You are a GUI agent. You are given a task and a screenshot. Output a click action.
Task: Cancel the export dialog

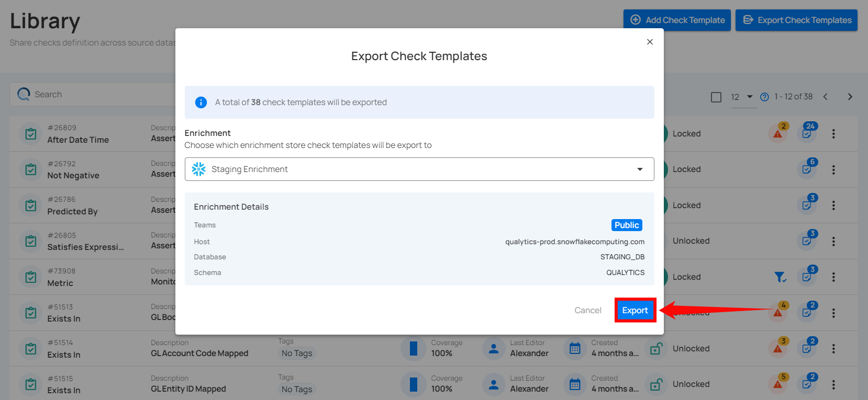[588, 310]
